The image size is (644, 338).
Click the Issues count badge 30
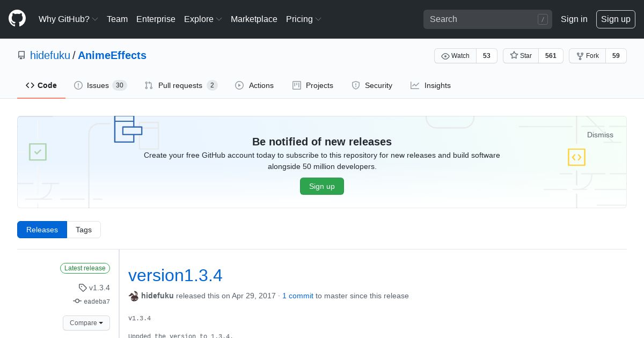coord(120,85)
